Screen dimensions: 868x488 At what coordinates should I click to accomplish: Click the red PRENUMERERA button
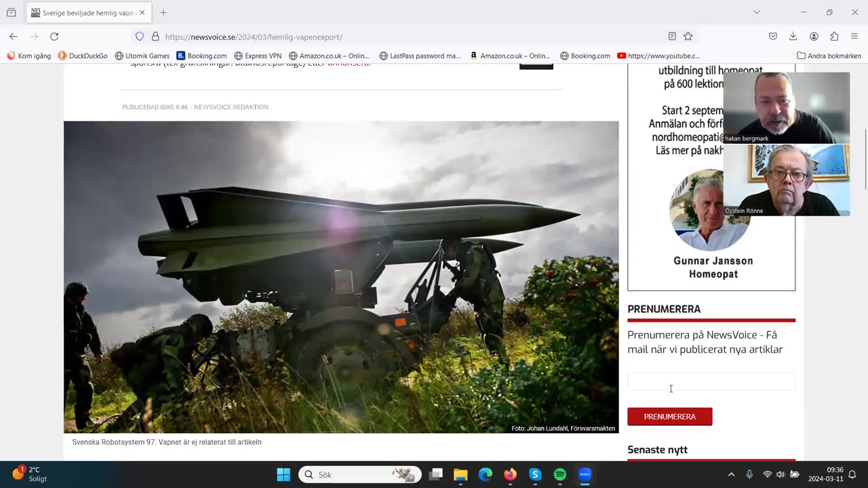click(x=669, y=416)
